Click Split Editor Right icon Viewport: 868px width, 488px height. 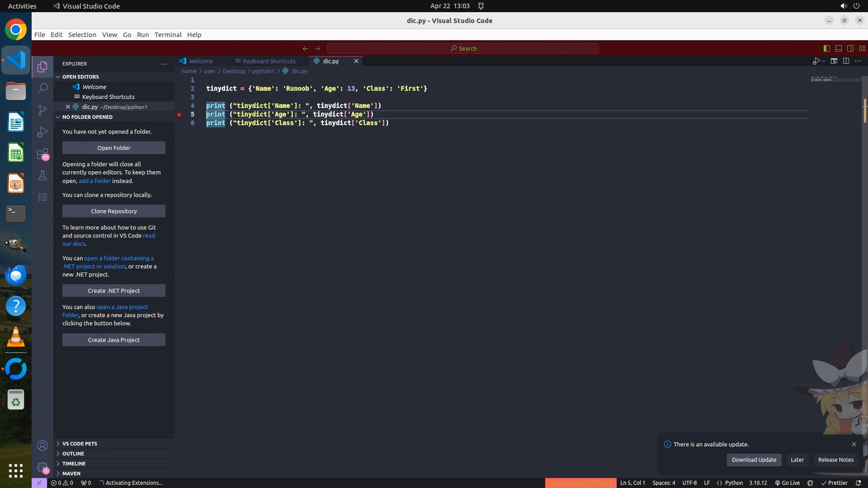tap(846, 61)
